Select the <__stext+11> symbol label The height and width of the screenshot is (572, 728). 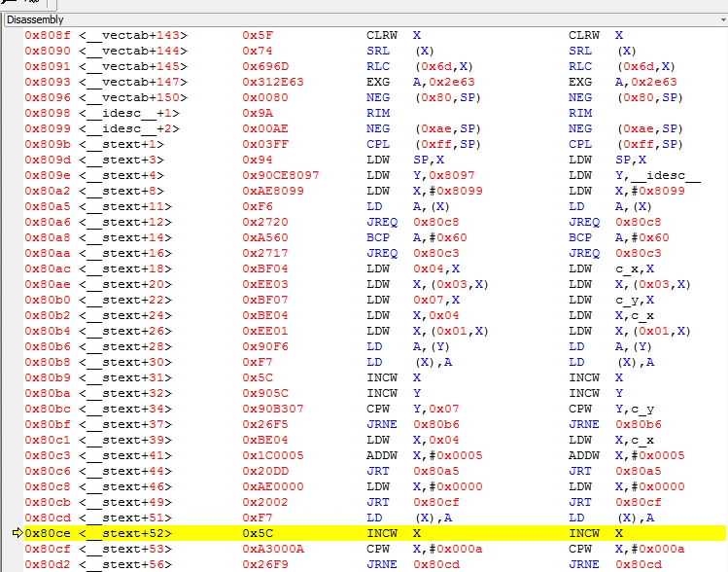pyautogui.click(x=125, y=206)
